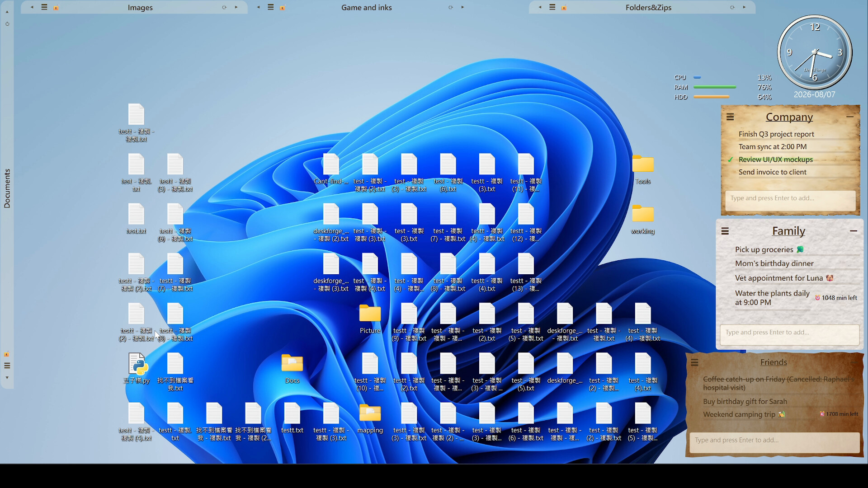Select the 五子棋.py Python file
This screenshot has width=868, height=488.
click(x=136, y=369)
